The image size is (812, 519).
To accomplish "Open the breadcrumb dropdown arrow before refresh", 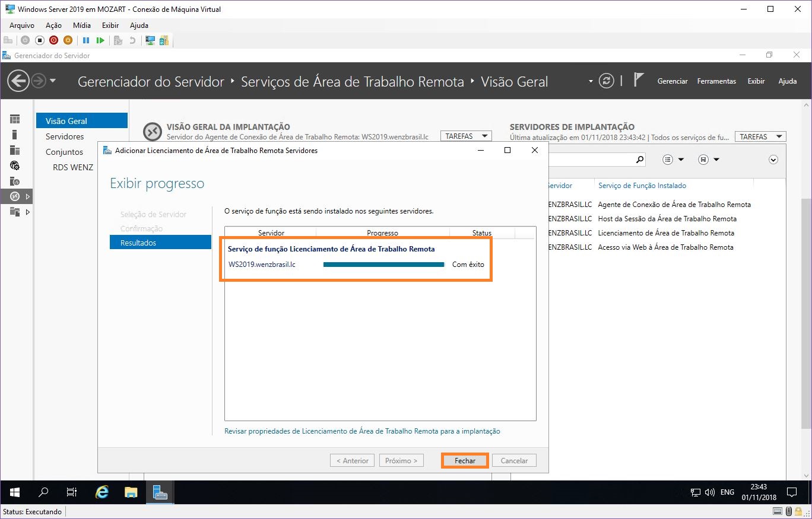I will point(591,81).
